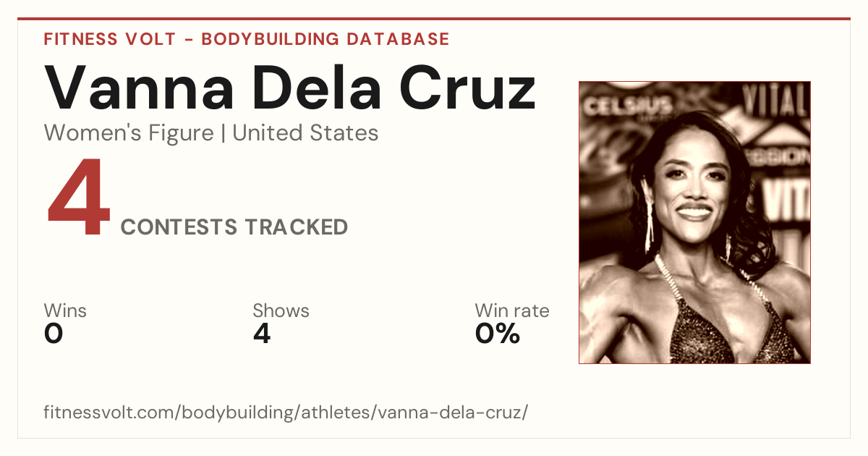This screenshot has height=456, width=868.
Task: Click the Win rate label
Action: coord(512,311)
